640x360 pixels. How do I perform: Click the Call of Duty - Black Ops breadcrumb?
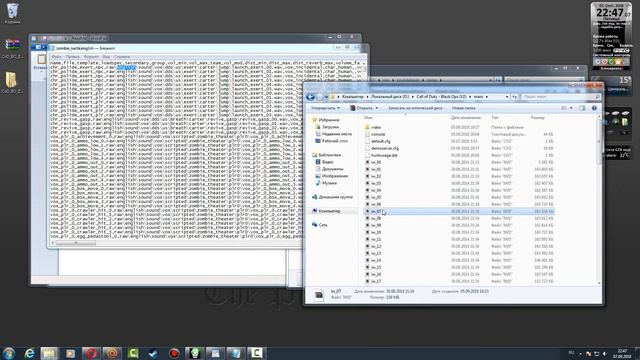(x=441, y=97)
